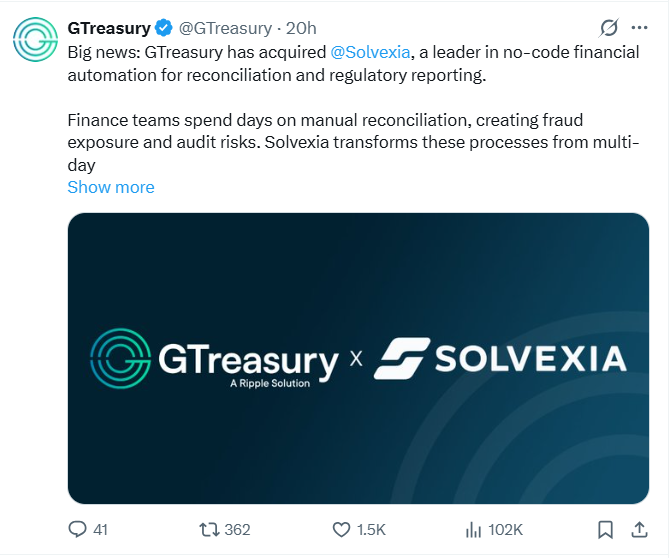Open Grok explain icon on the post
This screenshot has width=669, height=558.
point(608,28)
